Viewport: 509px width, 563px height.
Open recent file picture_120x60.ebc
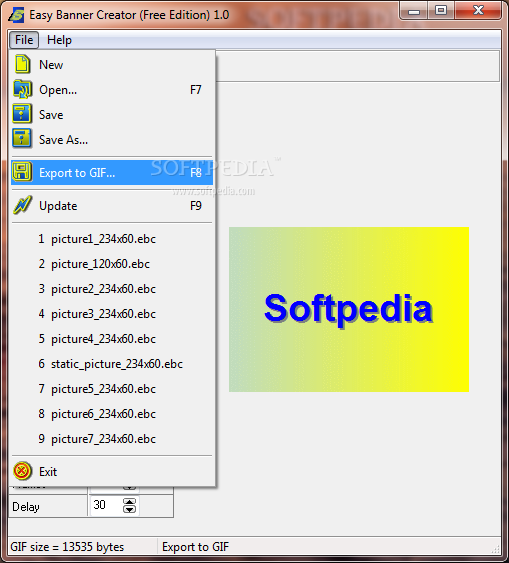112,264
